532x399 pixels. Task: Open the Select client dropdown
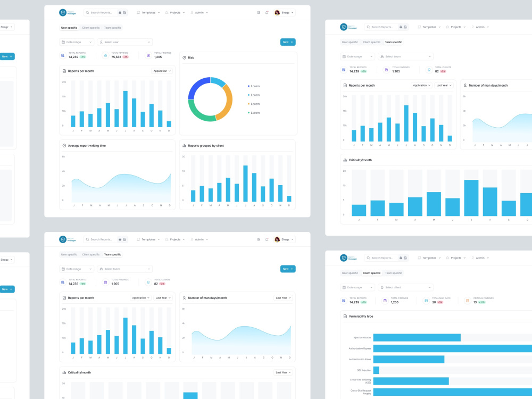[406, 287]
